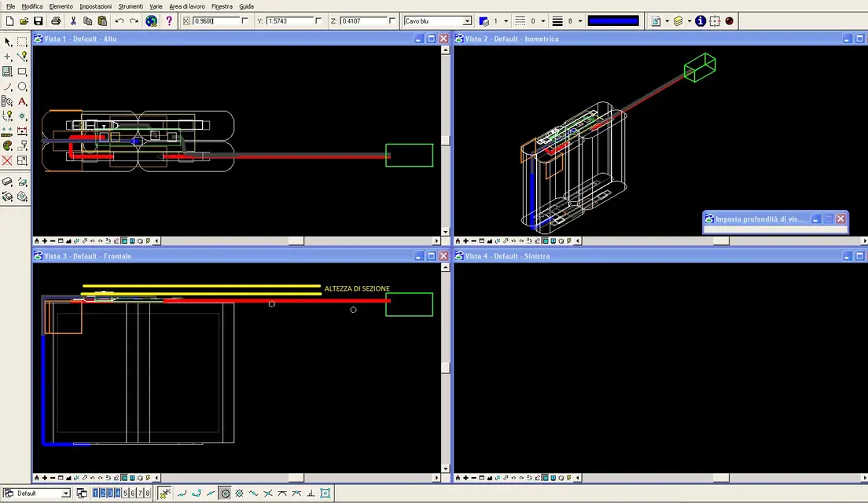Select the Element Selection arrow tool
868x503 pixels.
tap(8, 42)
